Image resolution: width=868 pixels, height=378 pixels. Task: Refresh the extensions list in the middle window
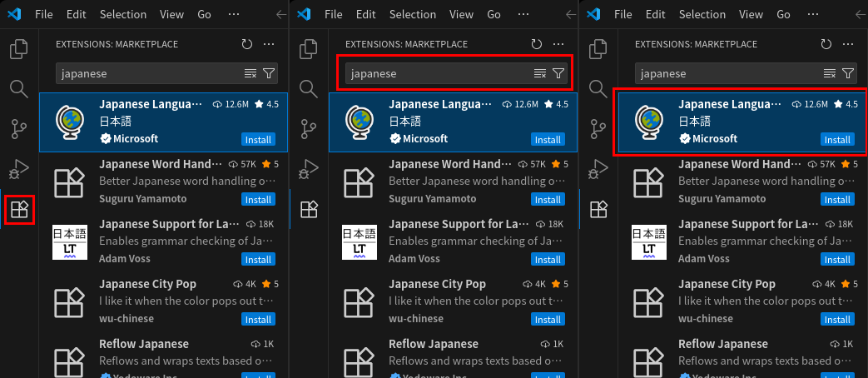(x=536, y=44)
